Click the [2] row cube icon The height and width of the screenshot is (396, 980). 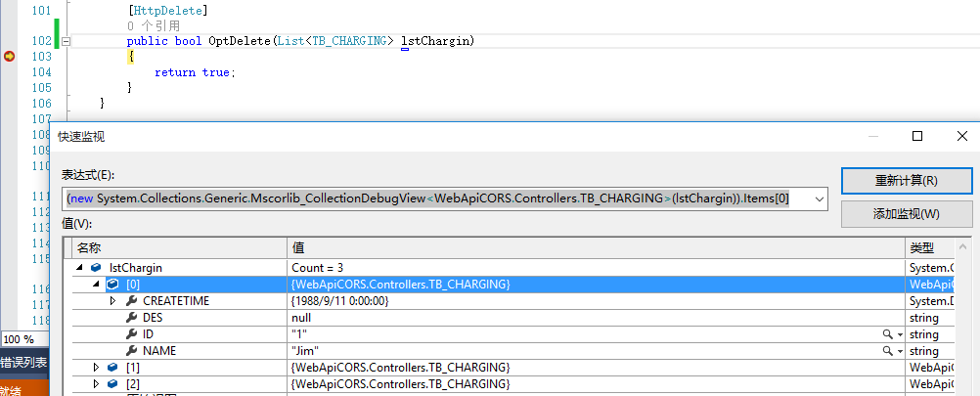pyautogui.click(x=112, y=383)
